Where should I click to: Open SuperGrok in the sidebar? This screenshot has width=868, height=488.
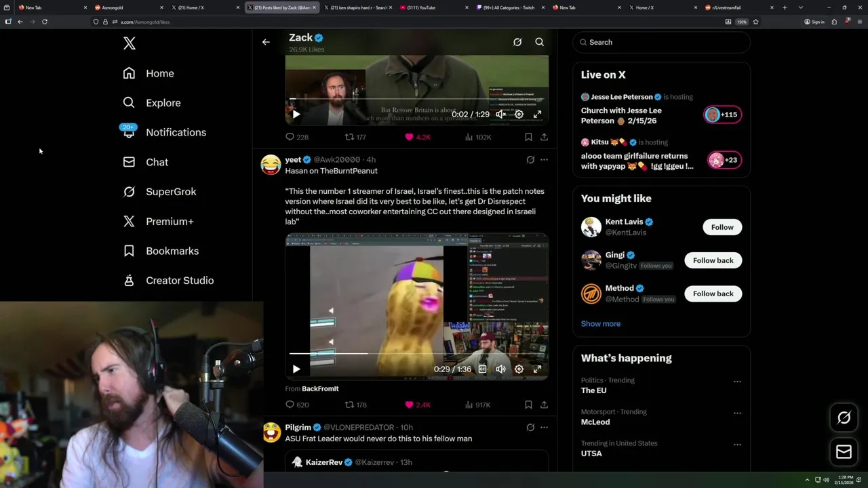click(159, 192)
